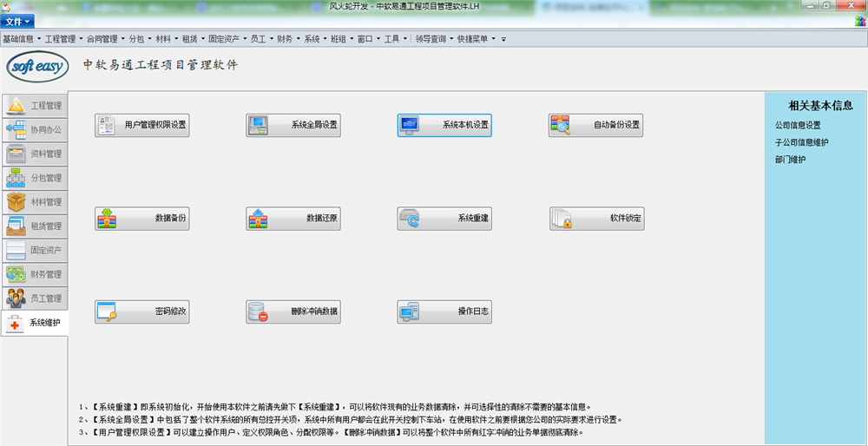This screenshot has width=868, height=446.
Task: Click the 操作日志 computer icon
Action: coord(409,312)
